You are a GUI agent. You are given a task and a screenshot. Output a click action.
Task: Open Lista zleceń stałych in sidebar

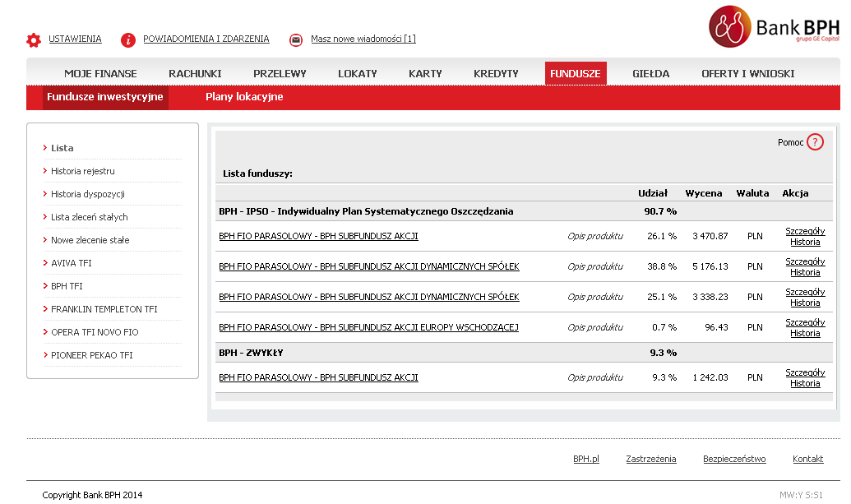pos(89,217)
